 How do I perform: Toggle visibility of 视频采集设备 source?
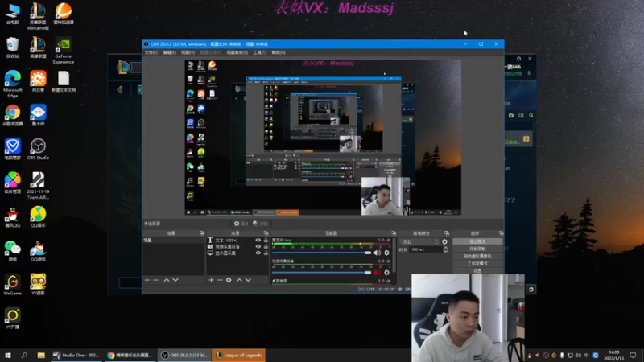pos(258,247)
